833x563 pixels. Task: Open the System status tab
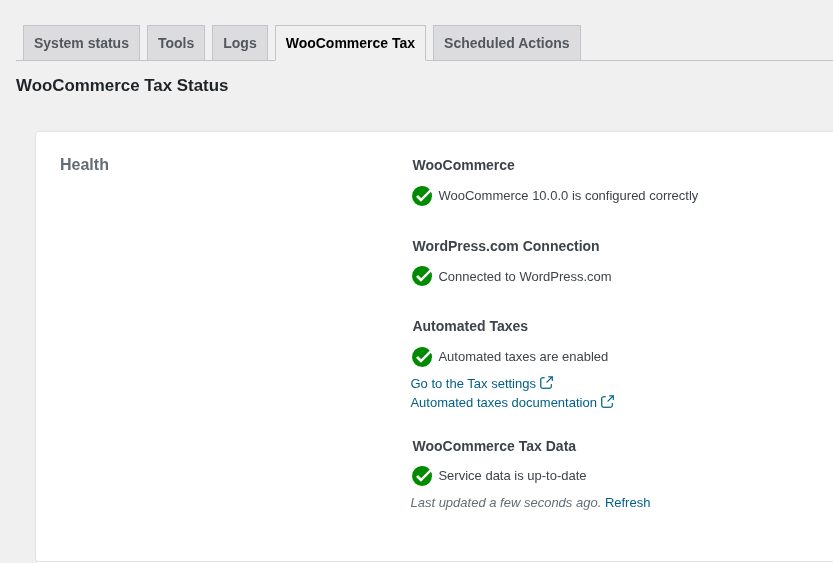click(81, 43)
